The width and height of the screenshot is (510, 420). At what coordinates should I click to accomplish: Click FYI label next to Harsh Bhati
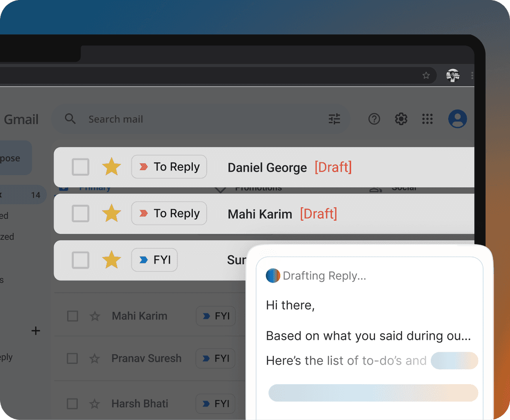coord(215,404)
